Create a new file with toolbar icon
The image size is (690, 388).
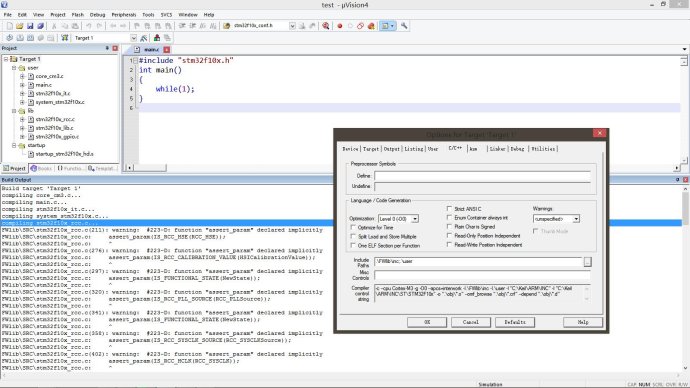click(9, 26)
